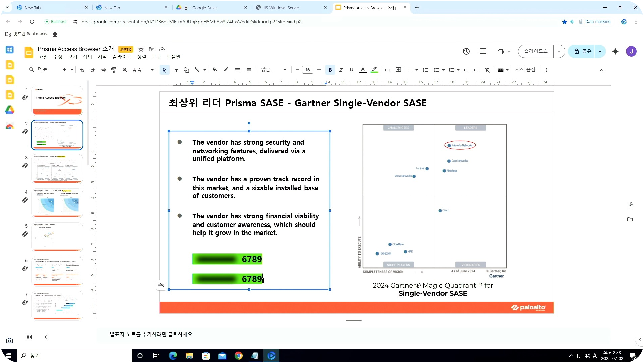
Task: Open 서식 옵션 format options
Action: 526,70
